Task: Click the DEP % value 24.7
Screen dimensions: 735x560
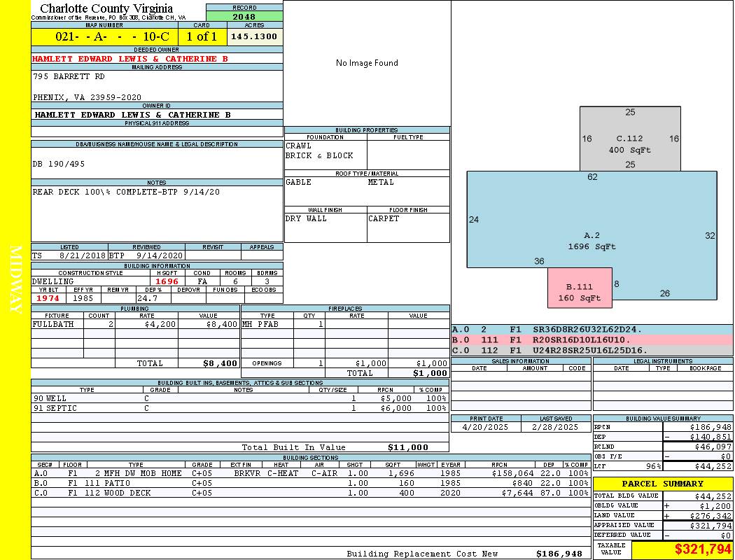Action: click(147, 298)
